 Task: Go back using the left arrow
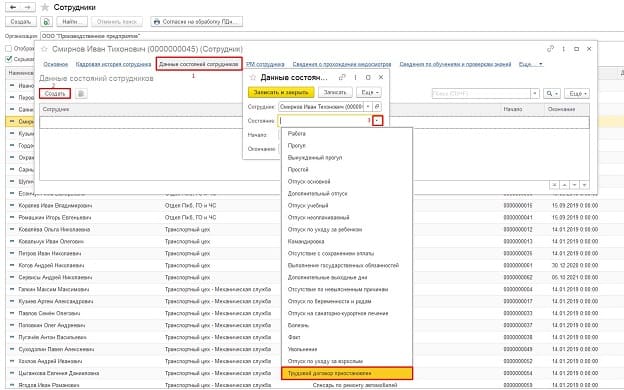point(13,7)
